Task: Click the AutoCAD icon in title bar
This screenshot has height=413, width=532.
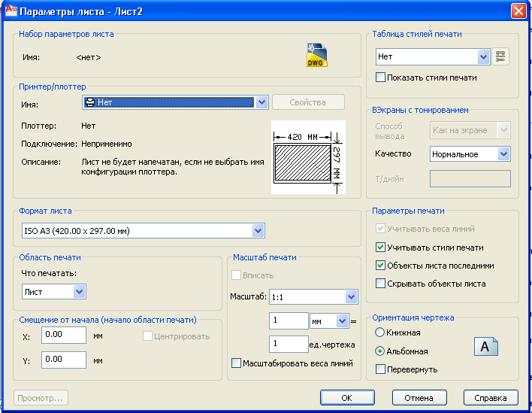Action: (x=11, y=11)
